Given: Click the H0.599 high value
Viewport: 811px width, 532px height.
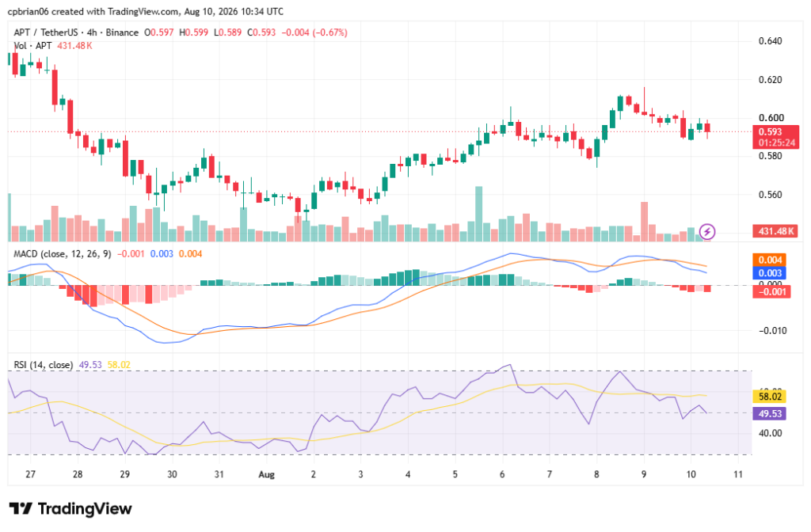Looking at the screenshot, I should pyautogui.click(x=193, y=32).
